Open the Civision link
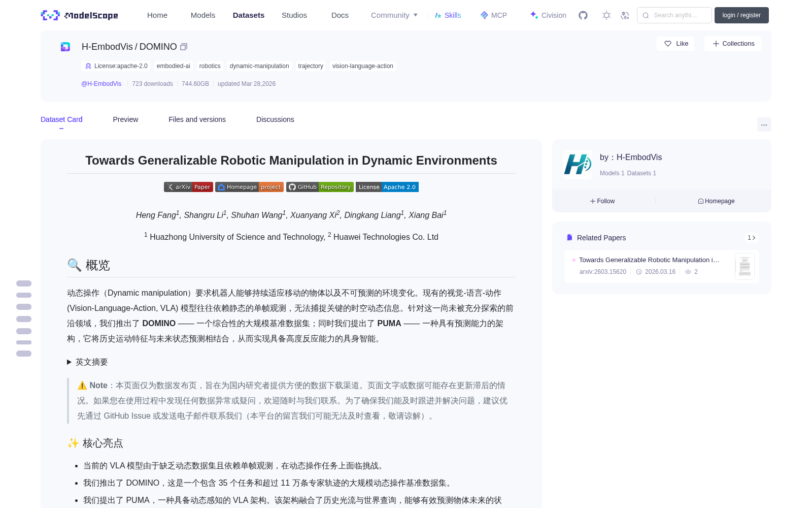The width and height of the screenshot is (812, 508). pos(548,15)
